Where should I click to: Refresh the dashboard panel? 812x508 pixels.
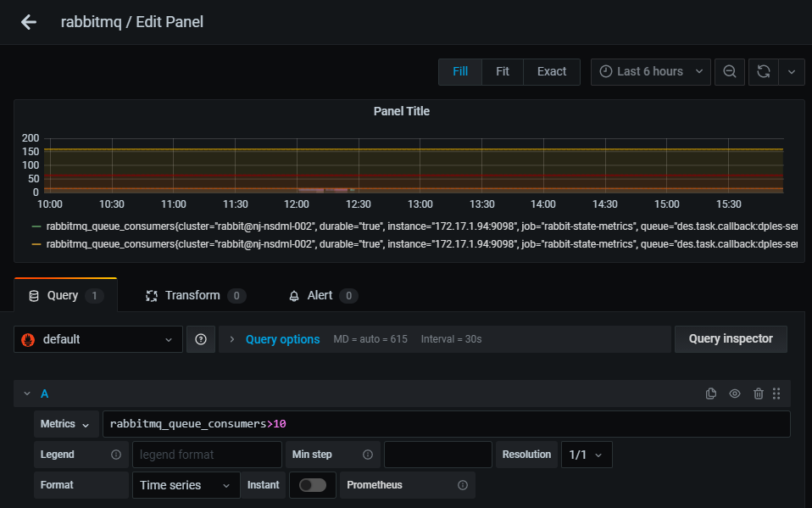click(764, 71)
